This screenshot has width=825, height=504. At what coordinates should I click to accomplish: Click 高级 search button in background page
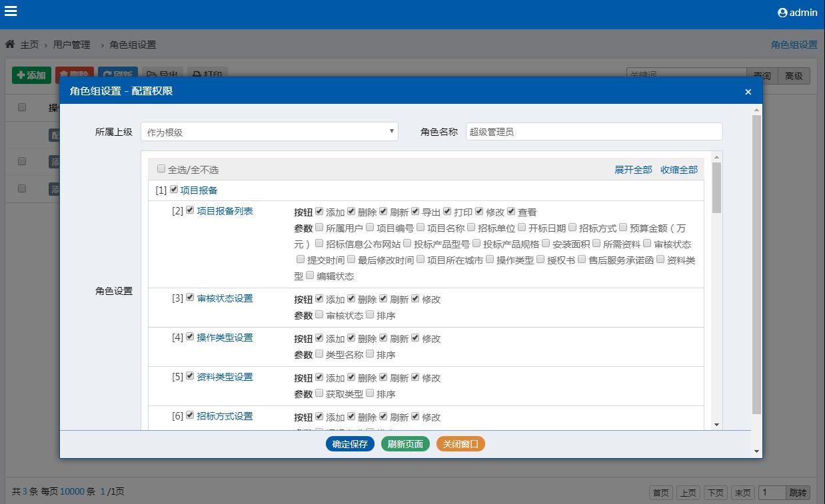(x=794, y=76)
